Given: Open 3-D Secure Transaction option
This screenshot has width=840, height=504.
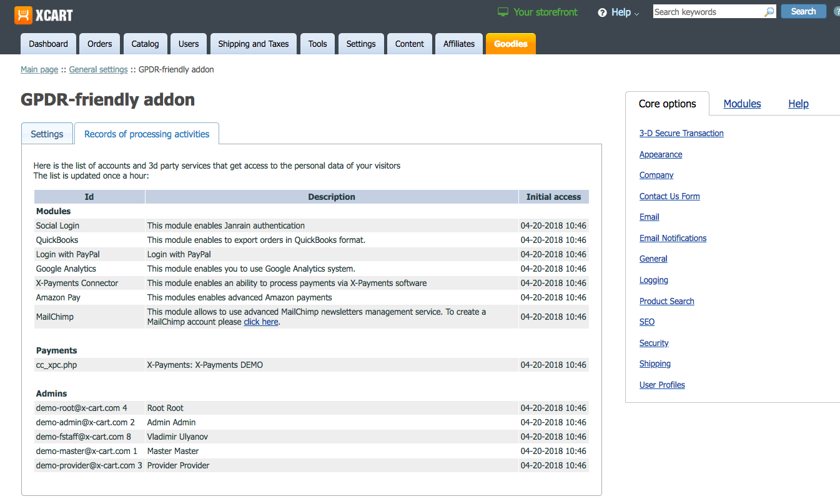Looking at the screenshot, I should (681, 133).
